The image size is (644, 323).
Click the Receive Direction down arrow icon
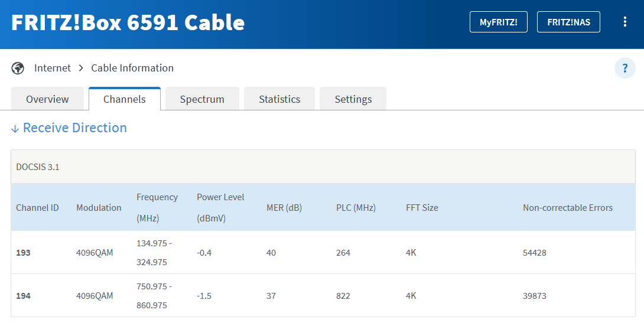coord(15,129)
